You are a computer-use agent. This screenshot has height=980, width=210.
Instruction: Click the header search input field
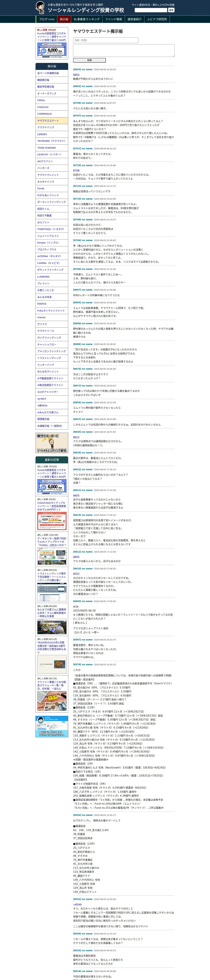[151, 10]
